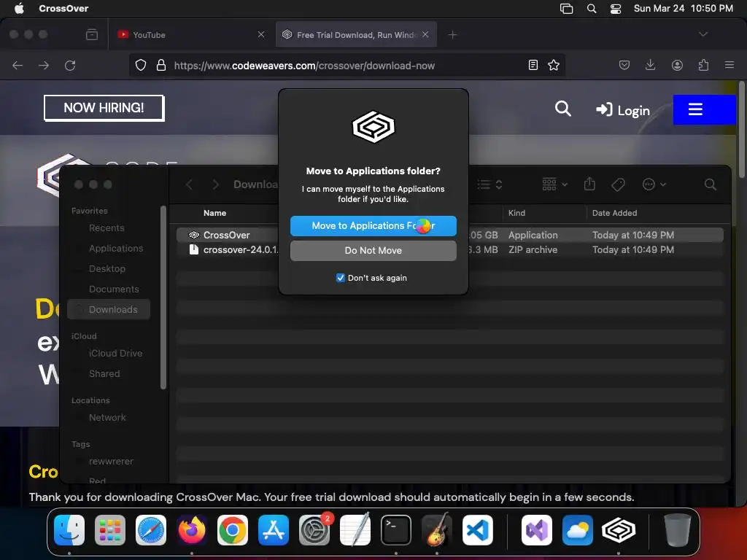The image size is (747, 560).
Task: Open Finder action ellipsis menu
Action: [654, 184]
